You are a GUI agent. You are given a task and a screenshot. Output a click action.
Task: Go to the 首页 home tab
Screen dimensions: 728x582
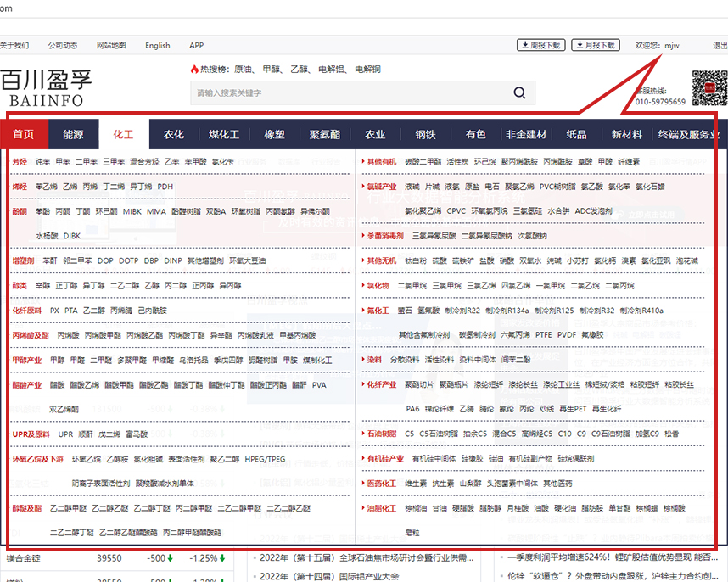click(24, 134)
